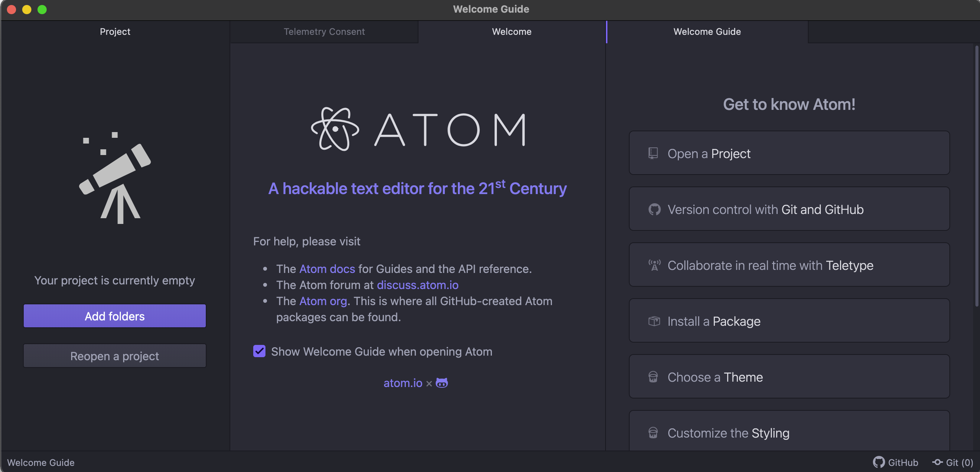Uncheck Show Welcome Guide when opening Atom
This screenshot has height=472, width=980.
click(259, 351)
